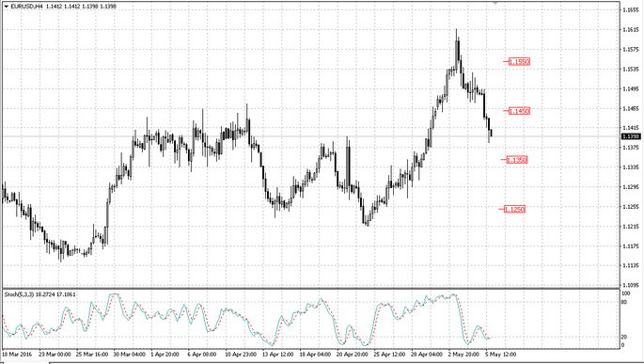The width and height of the screenshot is (644, 364).
Task: Click the EURUSD,H4 chart title text
Action: click(x=26, y=7)
